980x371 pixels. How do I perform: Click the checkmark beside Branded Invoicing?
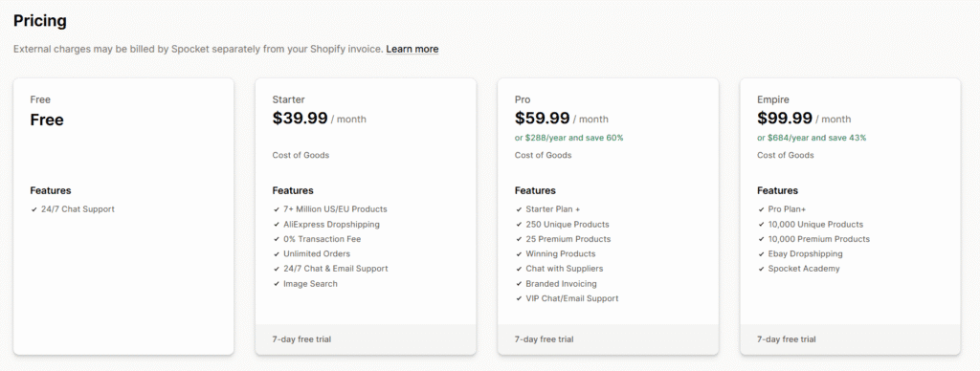tap(519, 284)
